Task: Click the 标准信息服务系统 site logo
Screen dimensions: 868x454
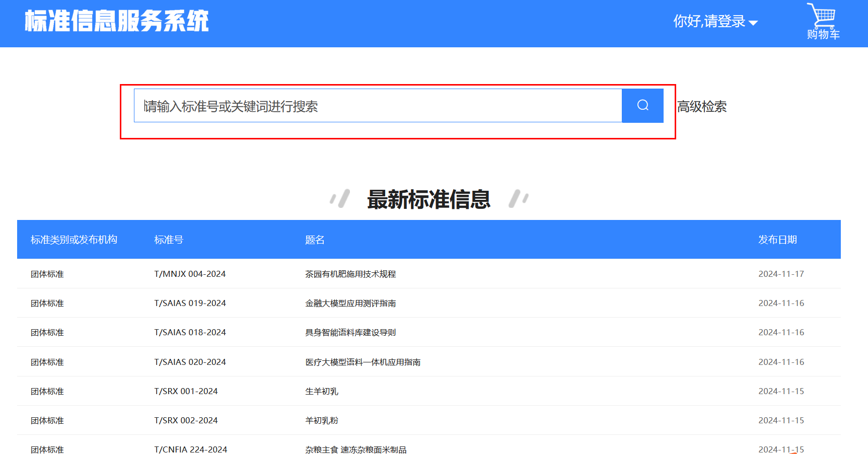Action: (x=117, y=22)
